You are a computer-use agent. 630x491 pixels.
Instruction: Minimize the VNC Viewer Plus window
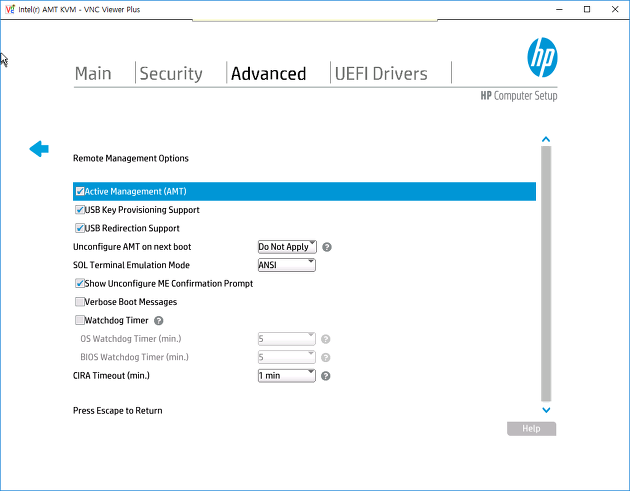(x=559, y=9)
